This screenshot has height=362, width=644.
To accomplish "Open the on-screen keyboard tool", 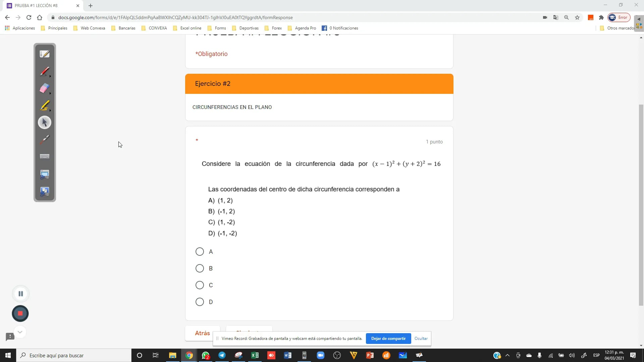I will pos(45,157).
